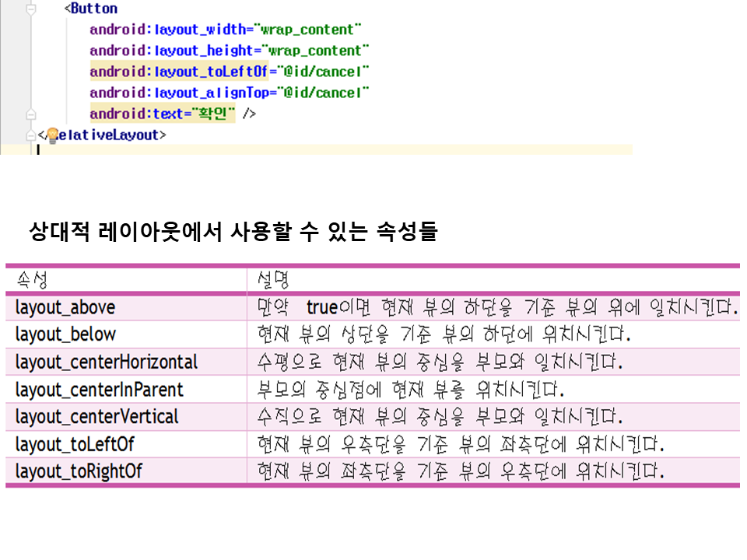
Task: Collapse the Button tag fold marker
Action: click(x=30, y=10)
